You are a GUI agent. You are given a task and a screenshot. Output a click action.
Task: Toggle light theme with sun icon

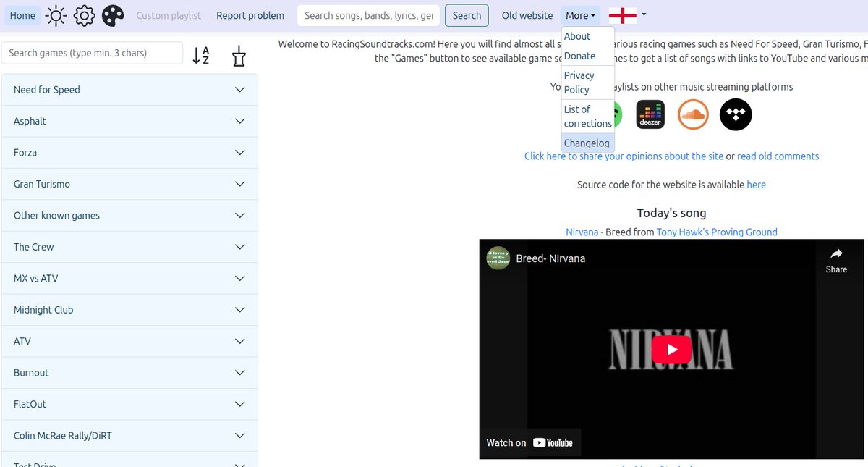pos(56,15)
